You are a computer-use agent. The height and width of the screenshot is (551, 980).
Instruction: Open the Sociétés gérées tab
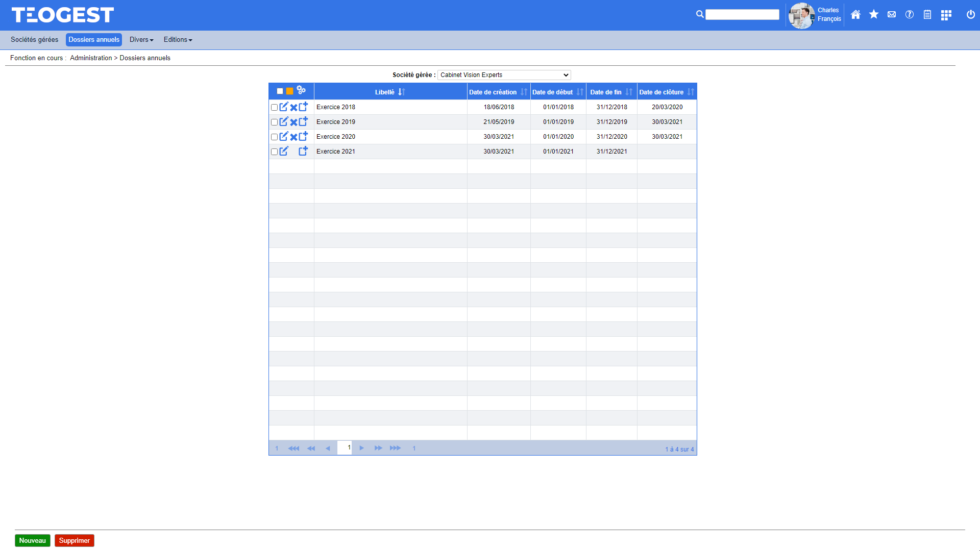[x=34, y=40]
